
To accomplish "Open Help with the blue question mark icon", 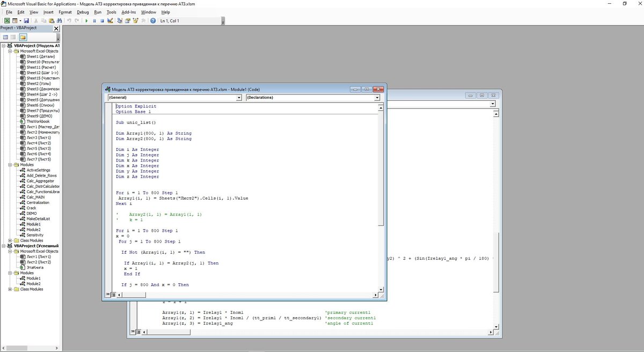I will coord(153,21).
